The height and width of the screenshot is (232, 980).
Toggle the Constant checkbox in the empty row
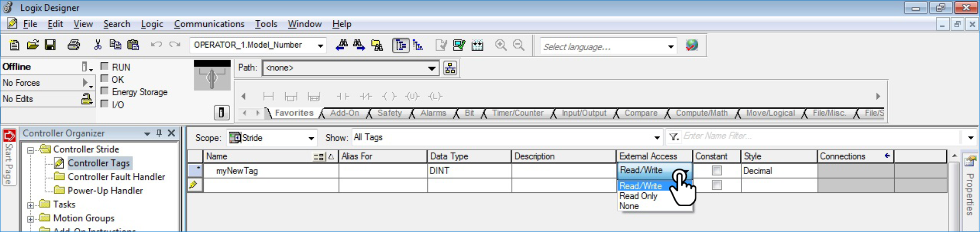[717, 185]
